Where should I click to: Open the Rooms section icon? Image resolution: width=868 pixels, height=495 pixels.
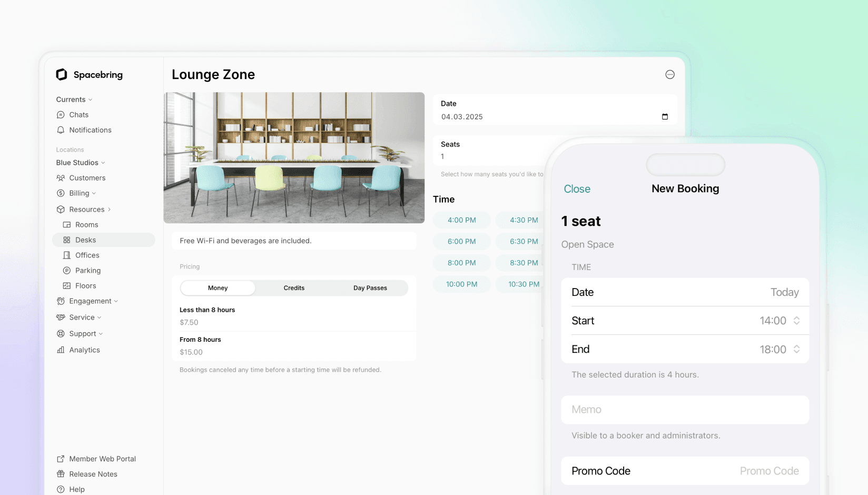pos(67,224)
